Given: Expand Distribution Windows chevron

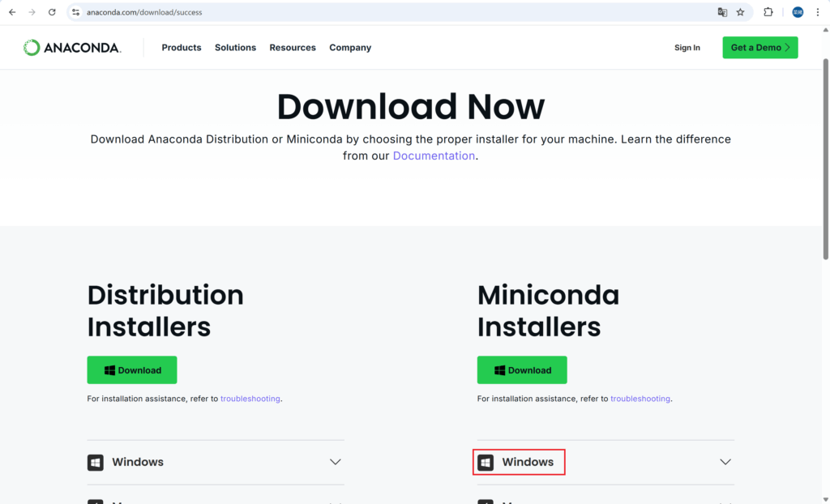Looking at the screenshot, I should [335, 462].
